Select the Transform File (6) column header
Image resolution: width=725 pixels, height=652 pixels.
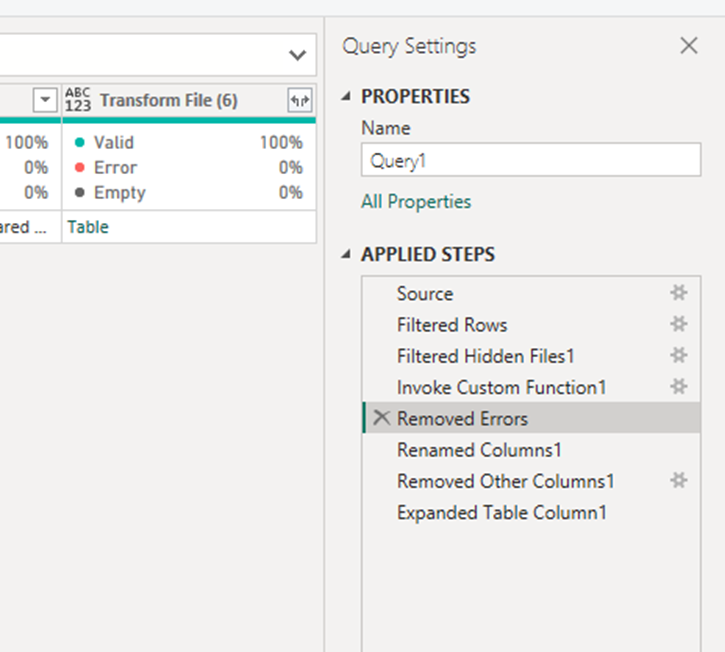(x=189, y=100)
